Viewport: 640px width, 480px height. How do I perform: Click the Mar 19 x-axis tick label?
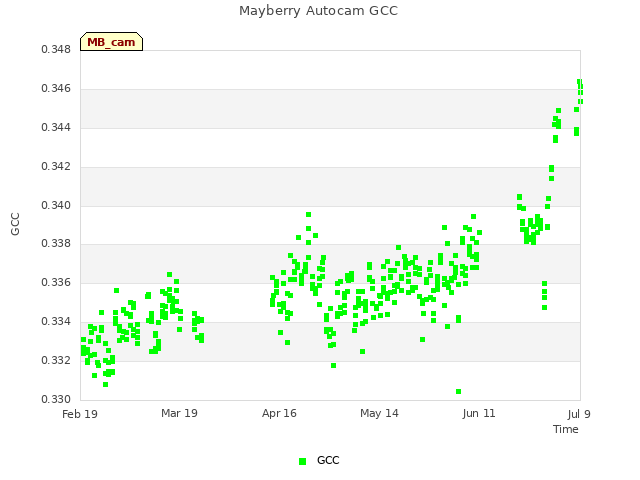179,413
